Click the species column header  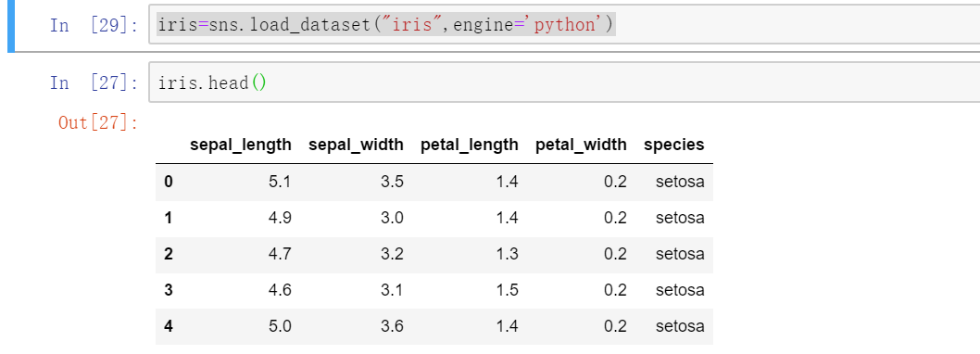pos(673,145)
